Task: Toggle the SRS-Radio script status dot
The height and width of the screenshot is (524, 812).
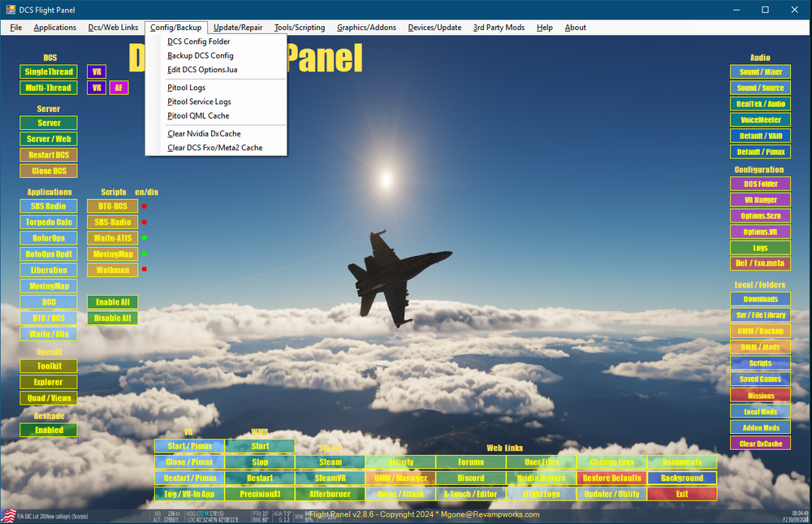Action: pyautogui.click(x=145, y=223)
